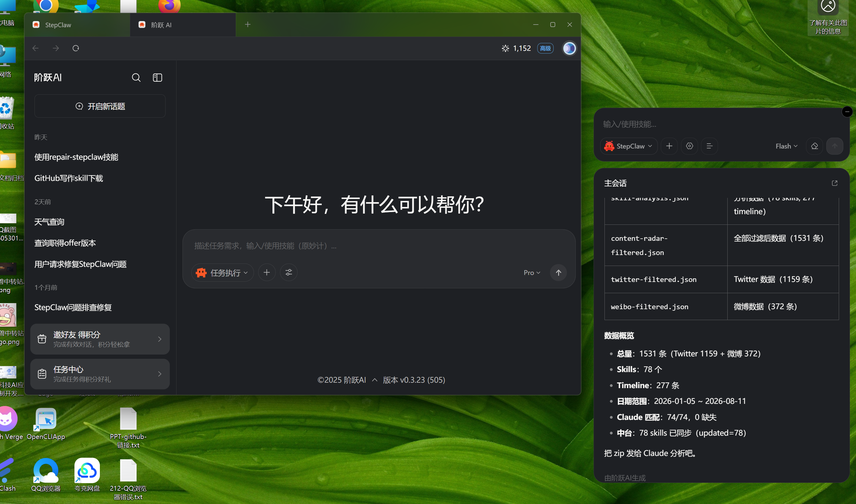
Task: Reload the page with refresh icon
Action: 76,48
